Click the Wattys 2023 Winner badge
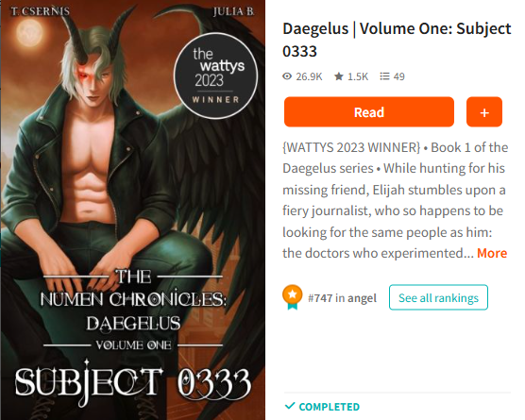The image size is (525, 420). click(216, 76)
